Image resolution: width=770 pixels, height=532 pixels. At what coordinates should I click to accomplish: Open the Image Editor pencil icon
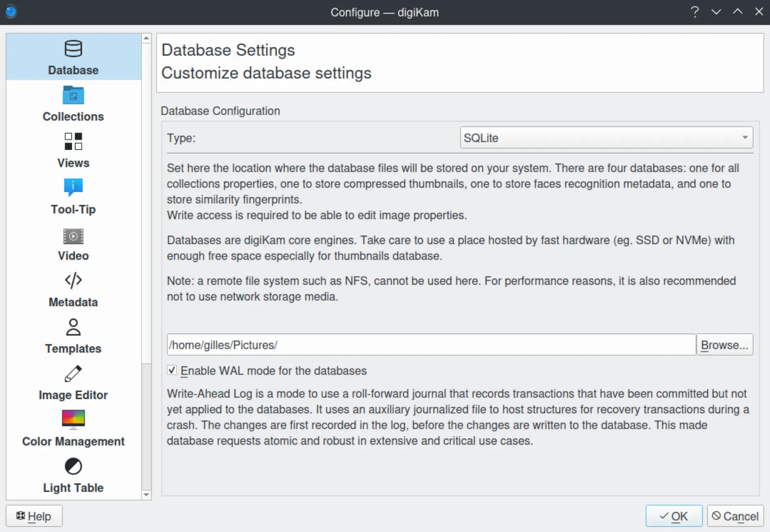(x=73, y=373)
